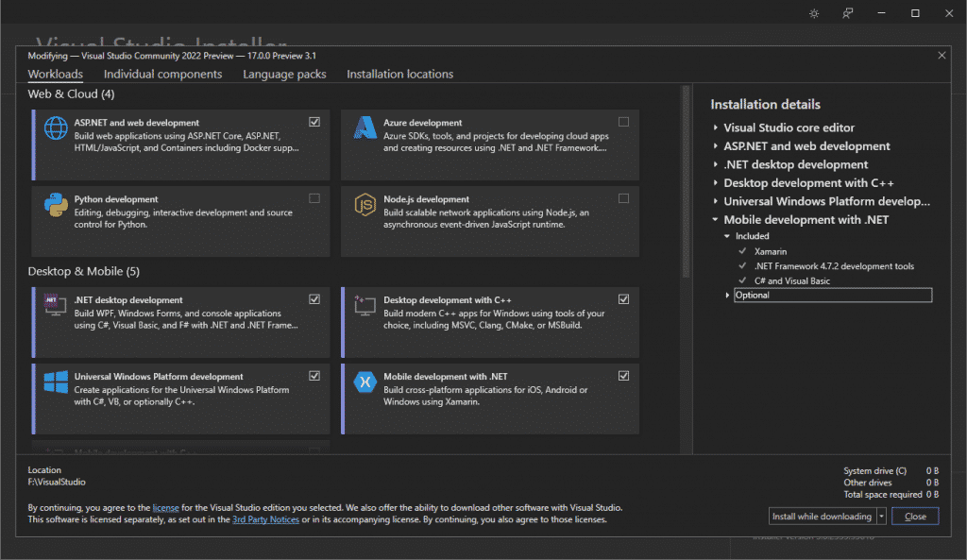The width and height of the screenshot is (967, 560).
Task: Expand .NET desktop development details
Action: click(x=716, y=164)
